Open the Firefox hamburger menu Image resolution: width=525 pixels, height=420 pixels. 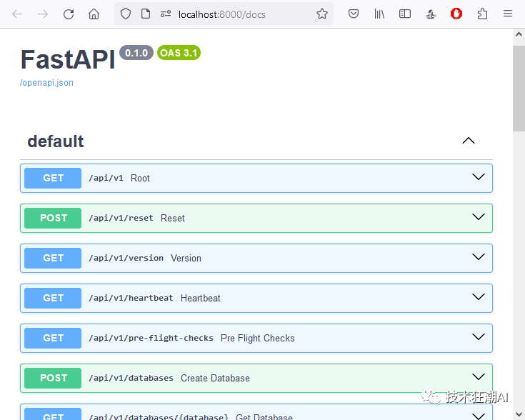pos(508,14)
